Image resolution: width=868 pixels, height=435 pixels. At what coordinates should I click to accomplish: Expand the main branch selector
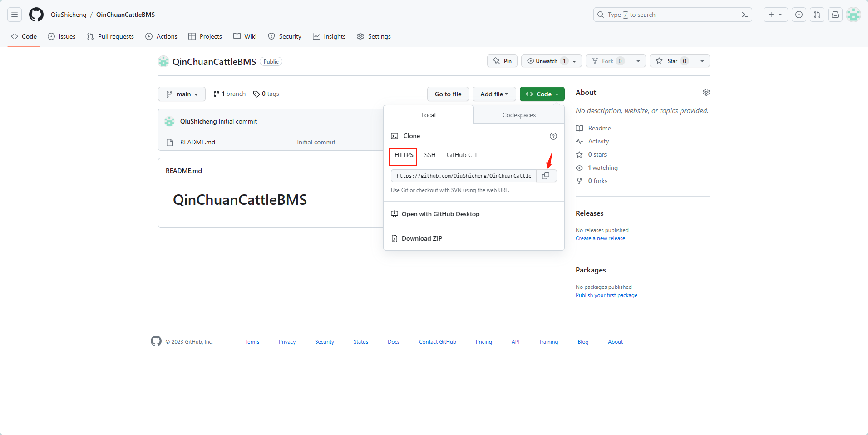[x=182, y=94]
